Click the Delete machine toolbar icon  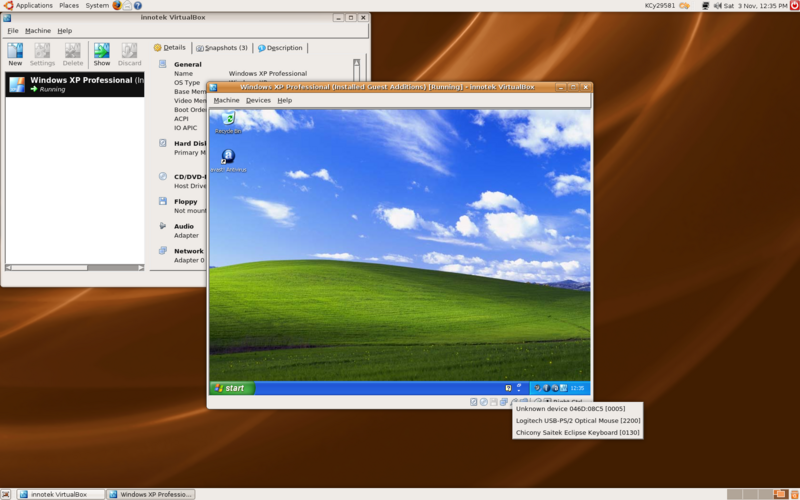72,55
